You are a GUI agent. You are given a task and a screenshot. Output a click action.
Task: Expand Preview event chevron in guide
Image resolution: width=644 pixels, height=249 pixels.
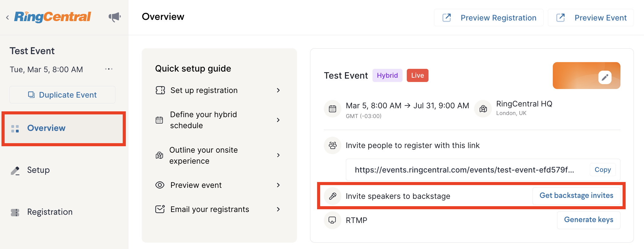click(x=278, y=185)
